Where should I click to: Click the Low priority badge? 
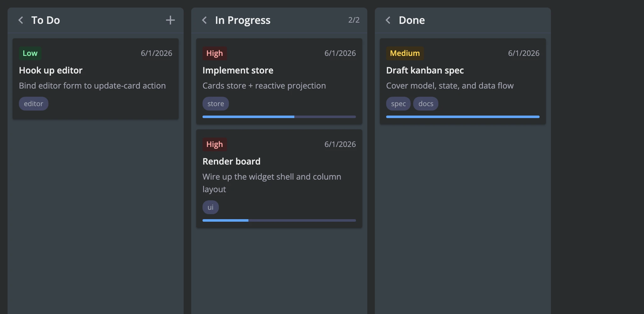(30, 53)
